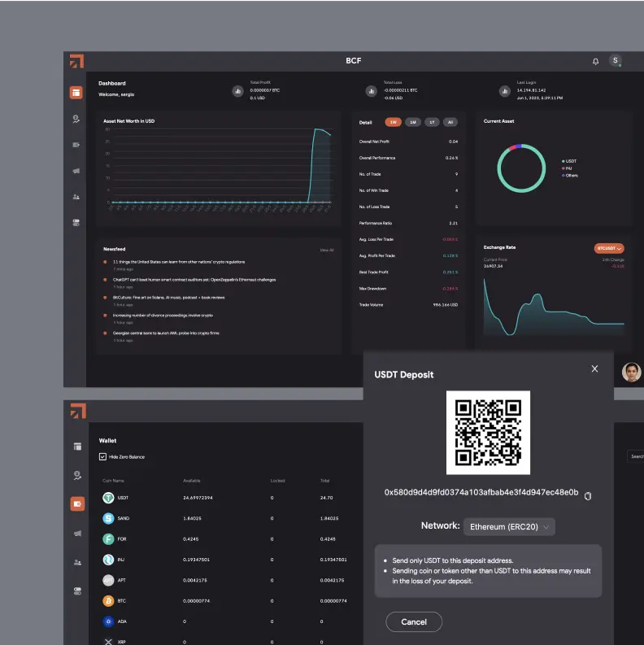Image resolution: width=644 pixels, height=645 pixels.
Task: Click the Total Profit chart icon
Action: coord(237,91)
